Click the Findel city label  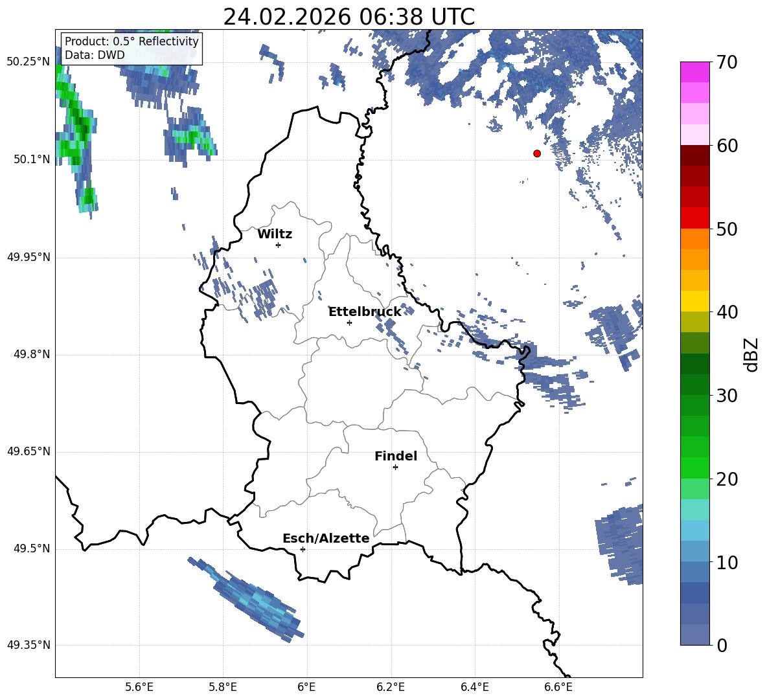[x=396, y=456]
